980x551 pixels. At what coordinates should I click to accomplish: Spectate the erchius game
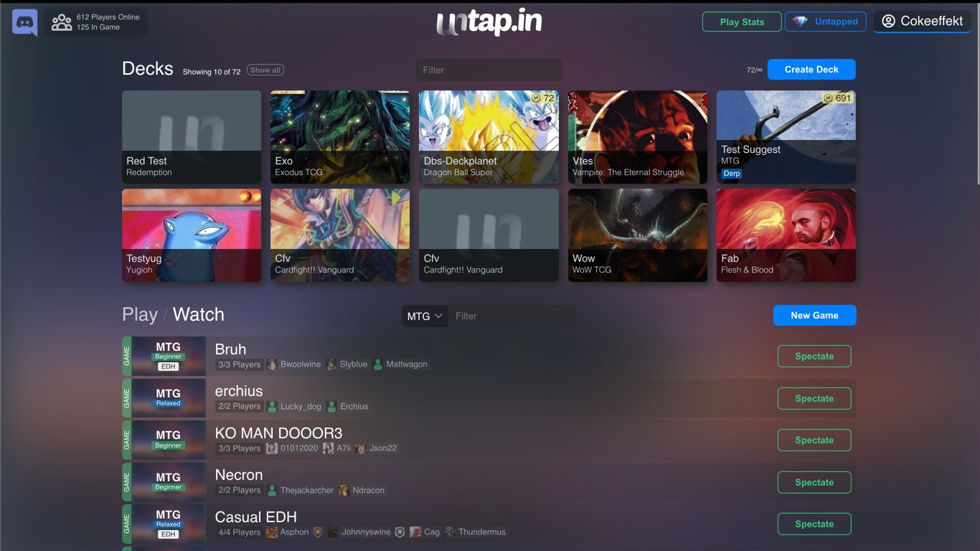(814, 398)
